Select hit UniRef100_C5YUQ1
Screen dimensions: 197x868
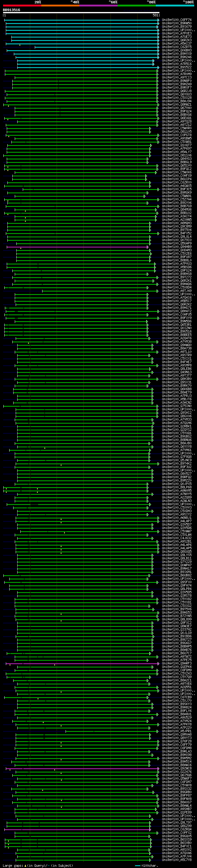pos(177,433)
